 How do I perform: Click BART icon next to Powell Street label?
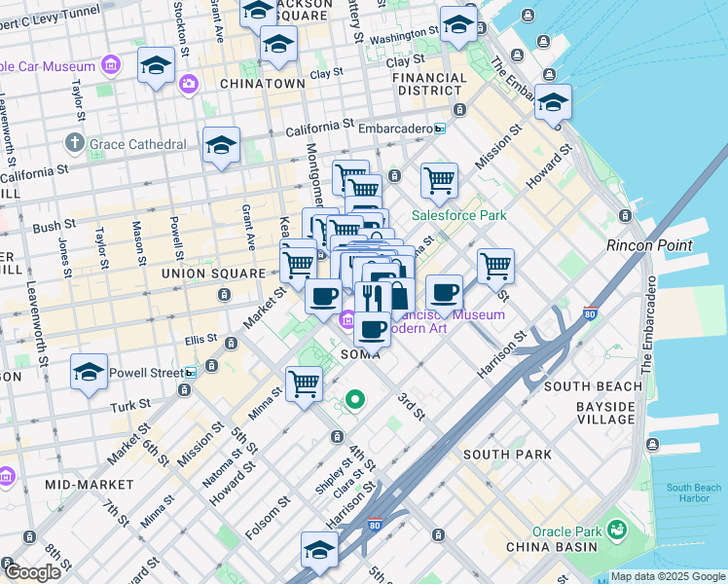click(191, 373)
